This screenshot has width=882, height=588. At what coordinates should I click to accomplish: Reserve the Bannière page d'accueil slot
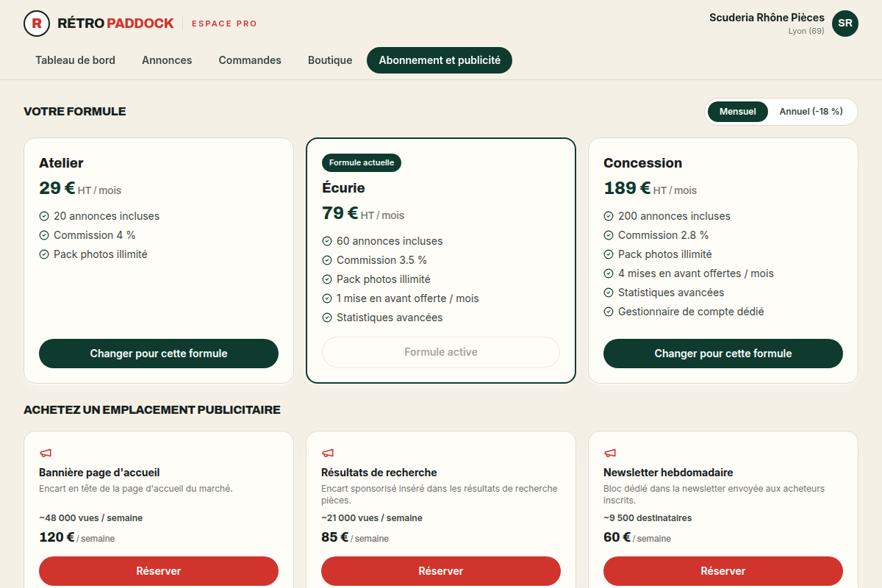pyautogui.click(x=159, y=571)
